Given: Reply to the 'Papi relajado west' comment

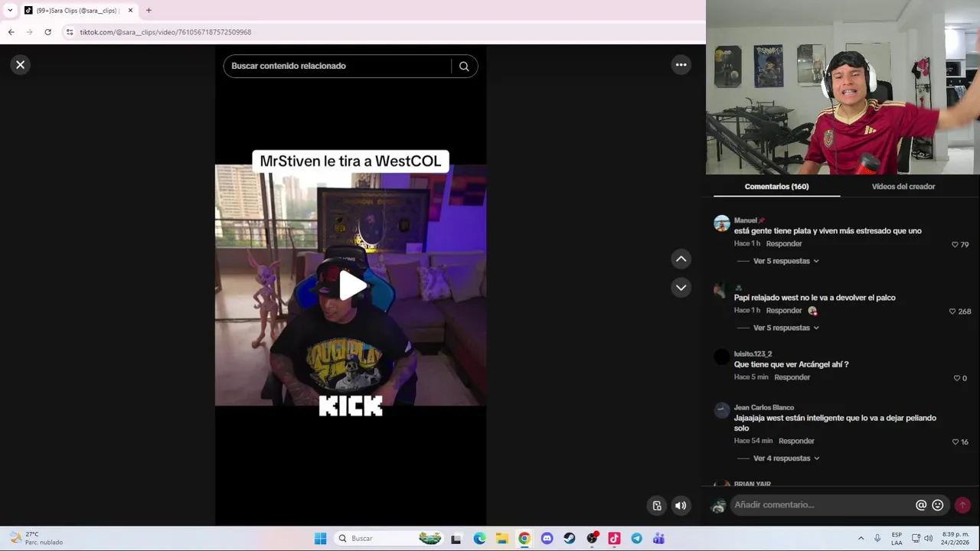Looking at the screenshot, I should pyautogui.click(x=784, y=311).
